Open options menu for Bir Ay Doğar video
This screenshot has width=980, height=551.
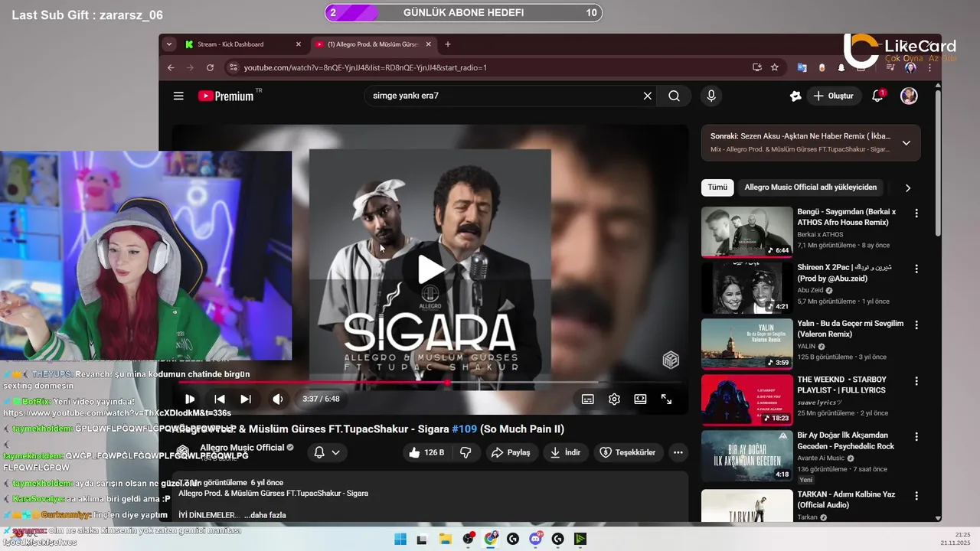pos(916,437)
